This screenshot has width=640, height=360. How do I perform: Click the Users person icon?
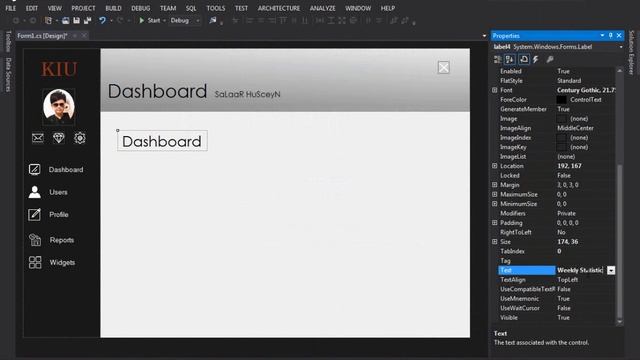click(x=35, y=192)
